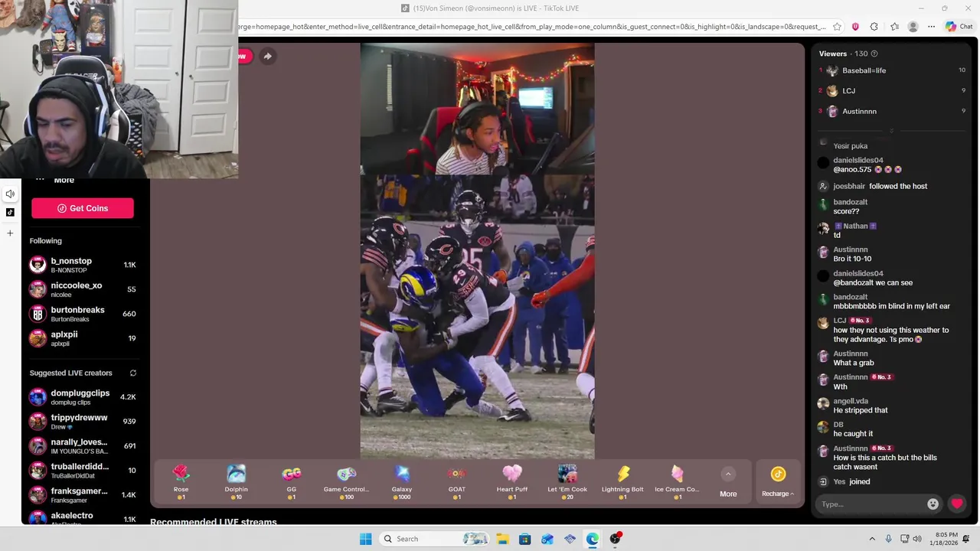Mute tab using sidebar speaker icon
The image size is (980, 551).
click(x=10, y=194)
